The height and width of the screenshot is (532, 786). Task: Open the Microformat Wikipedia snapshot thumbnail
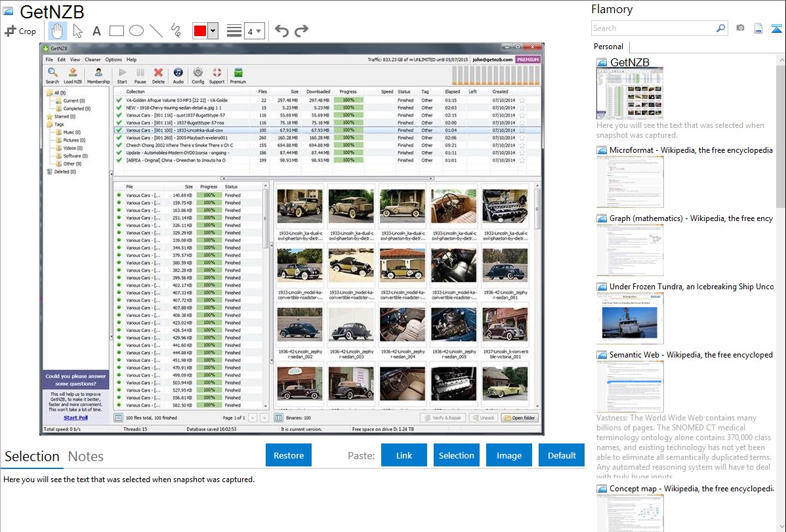[630, 182]
